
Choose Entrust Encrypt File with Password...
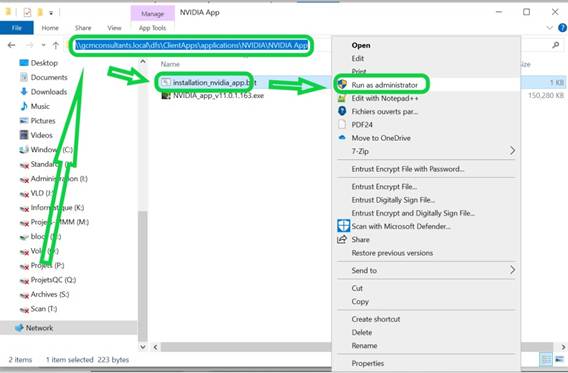coord(408,169)
